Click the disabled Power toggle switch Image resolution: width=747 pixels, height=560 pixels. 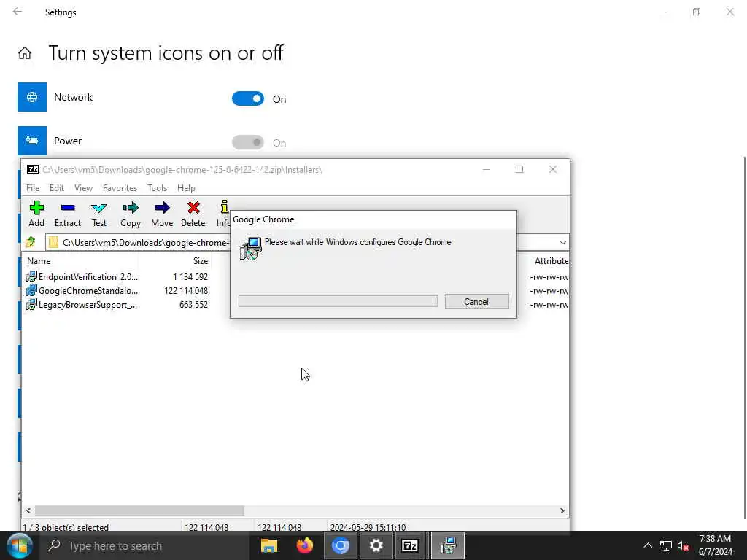pyautogui.click(x=248, y=142)
